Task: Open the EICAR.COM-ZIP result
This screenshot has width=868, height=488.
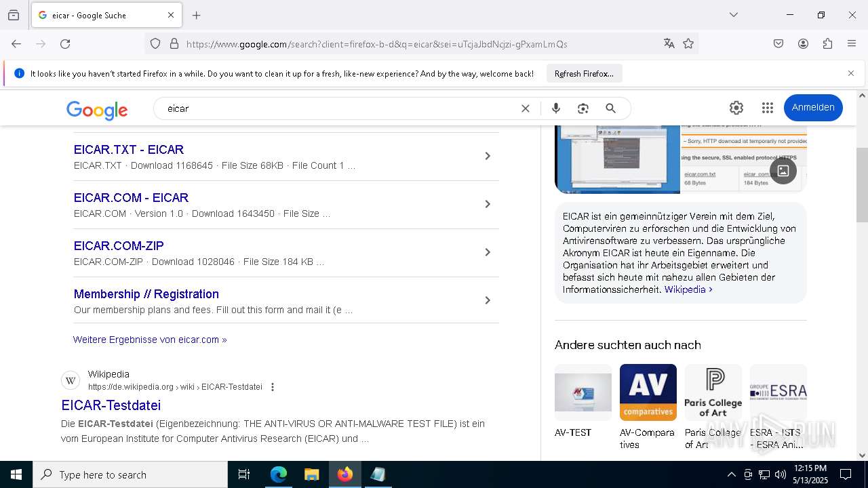Action: [119, 246]
